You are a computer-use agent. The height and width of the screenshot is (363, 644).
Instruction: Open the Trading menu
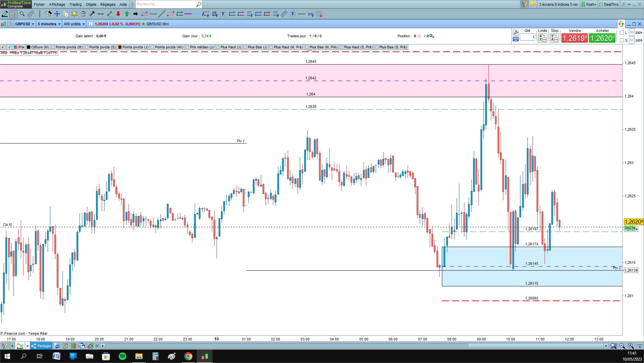coord(75,4)
